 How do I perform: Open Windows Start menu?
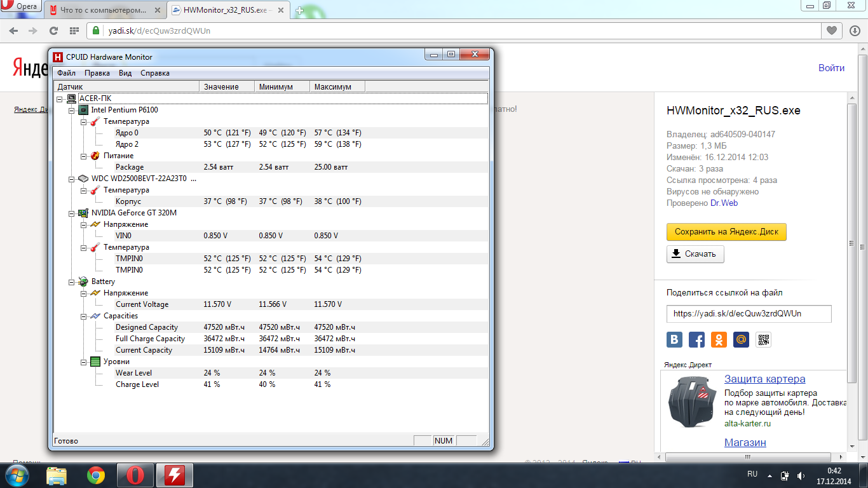click(17, 475)
